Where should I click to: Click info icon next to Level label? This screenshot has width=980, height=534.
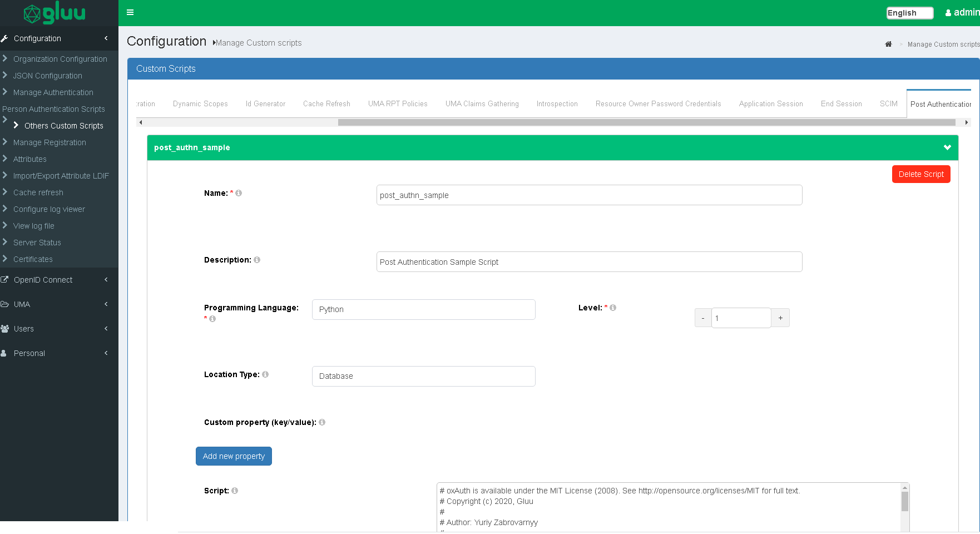613,308
